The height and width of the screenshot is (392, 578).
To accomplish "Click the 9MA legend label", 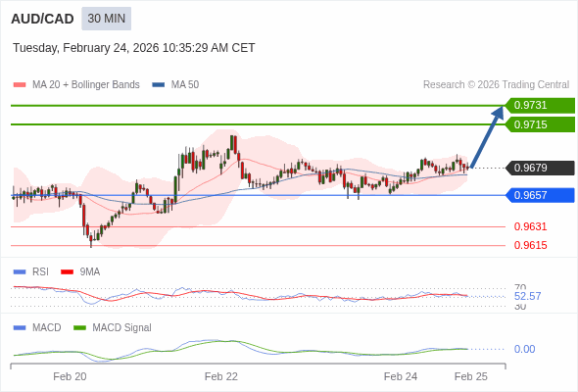I will pos(90,271).
